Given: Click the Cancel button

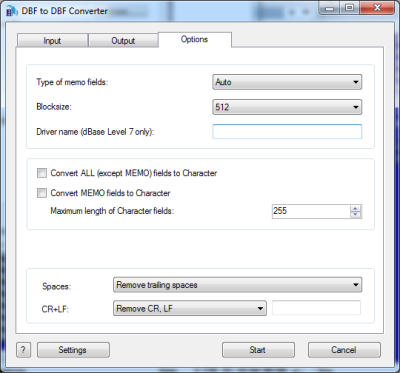Looking at the screenshot, I should coord(344,350).
